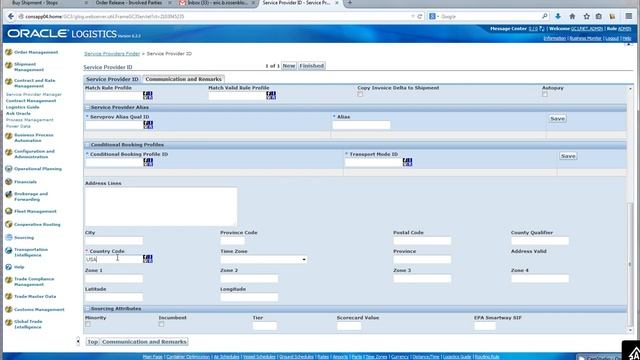The height and width of the screenshot is (360, 640).
Task: Open Conditional Booking Profile ID lookup icon
Action: click(148, 162)
